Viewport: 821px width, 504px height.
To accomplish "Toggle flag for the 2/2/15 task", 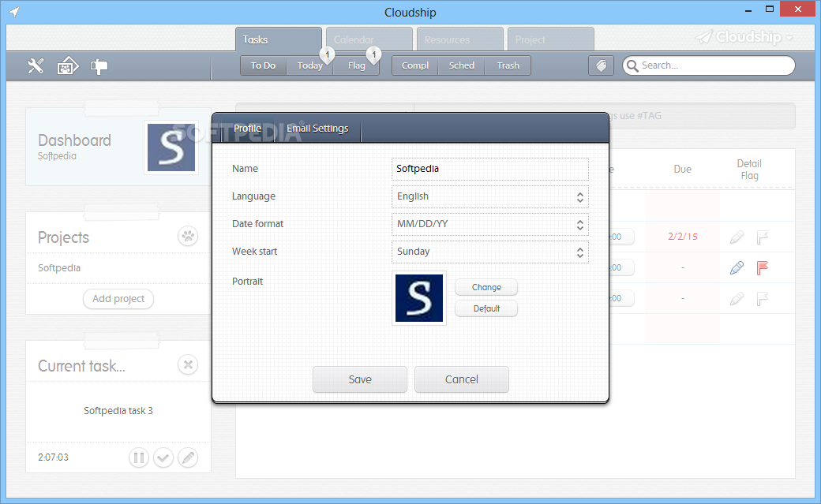I will click(x=763, y=237).
